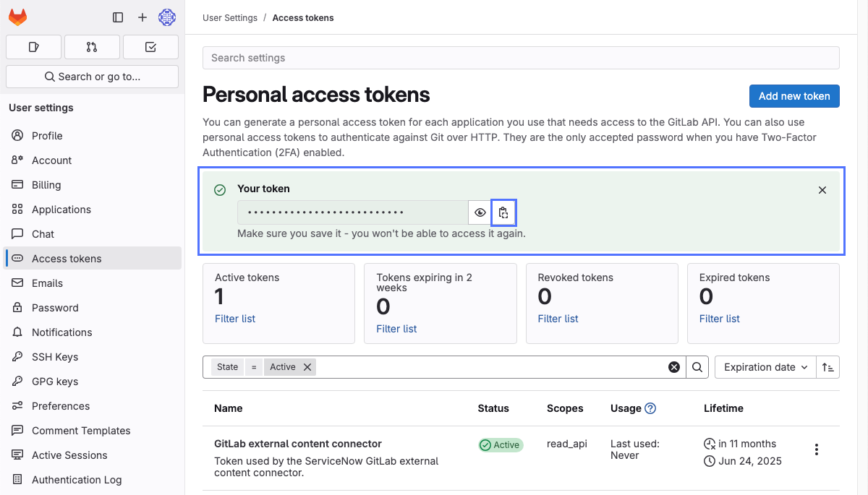The height and width of the screenshot is (495, 868).
Task: Select Access tokens in the sidebar
Action: pyautogui.click(x=93, y=259)
